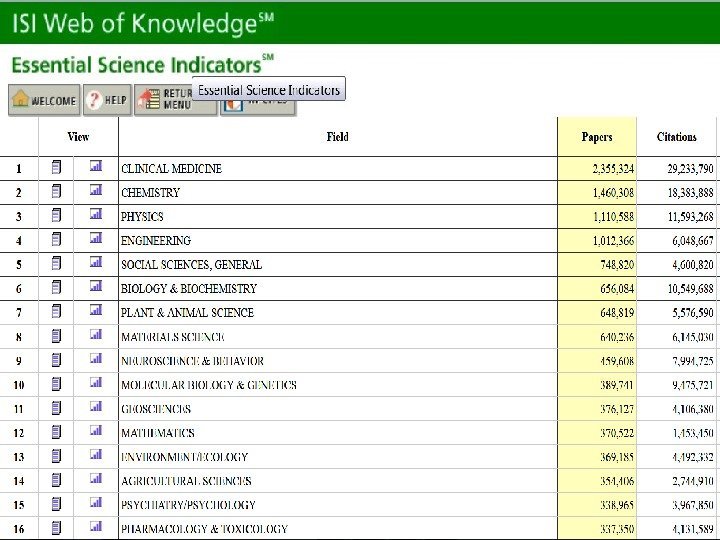Image resolution: width=720 pixels, height=540 pixels.
Task: Open document view for Plant & Animal Science
Action: [56, 311]
